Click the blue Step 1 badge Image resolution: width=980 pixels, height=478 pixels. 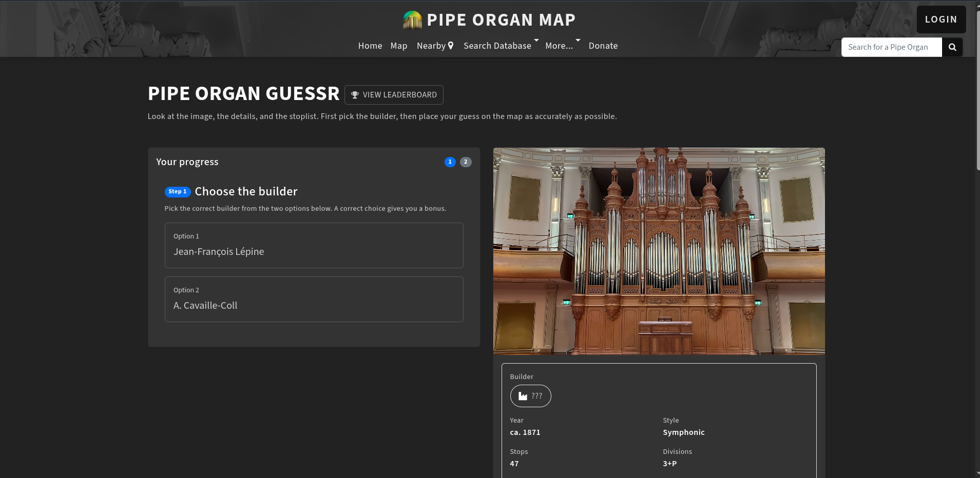[x=178, y=192]
